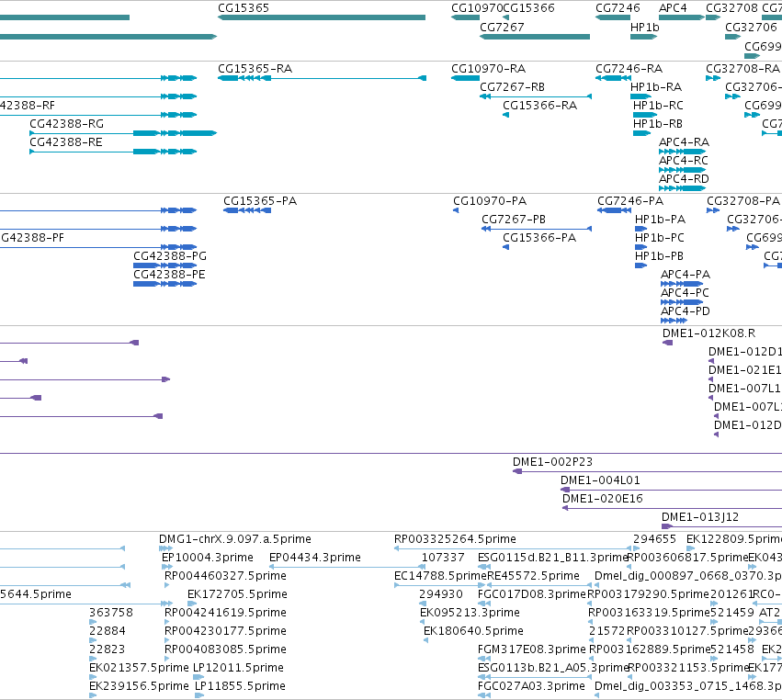Select EST EK180640.5prime label
782x700 pixels.
473,631
